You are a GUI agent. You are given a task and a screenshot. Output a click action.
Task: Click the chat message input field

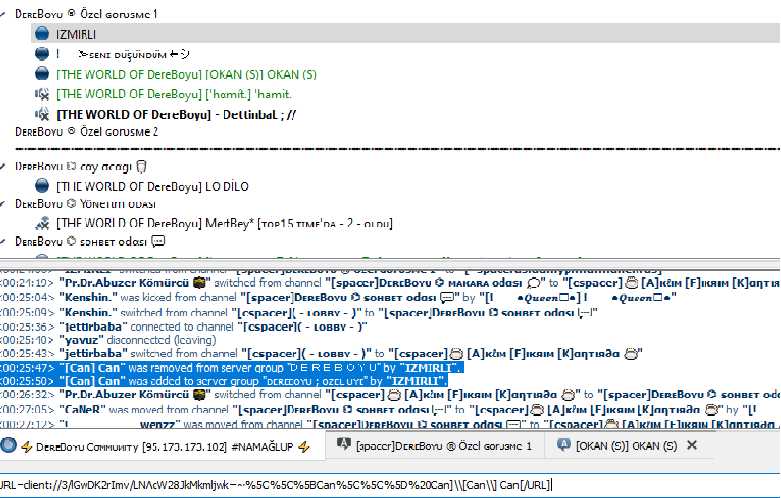pos(390,485)
